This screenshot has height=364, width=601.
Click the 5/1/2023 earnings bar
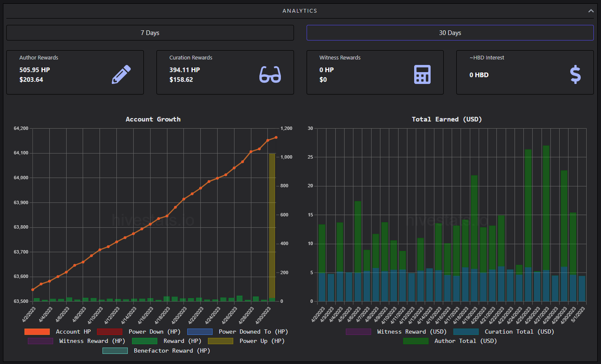click(582, 289)
